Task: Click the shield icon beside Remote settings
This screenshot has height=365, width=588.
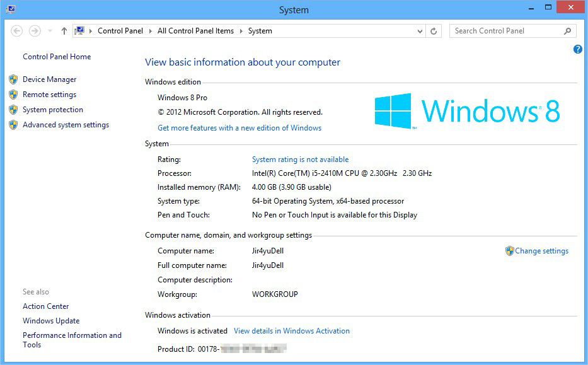Action: point(13,95)
